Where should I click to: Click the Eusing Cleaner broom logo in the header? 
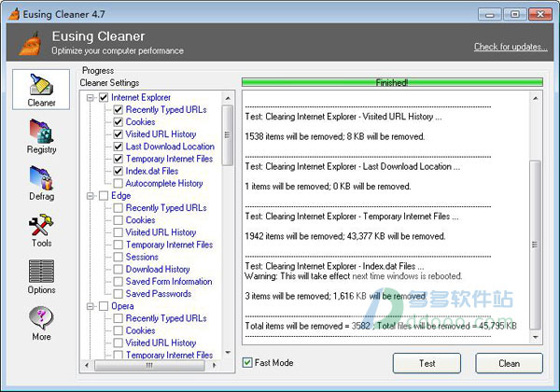(31, 44)
